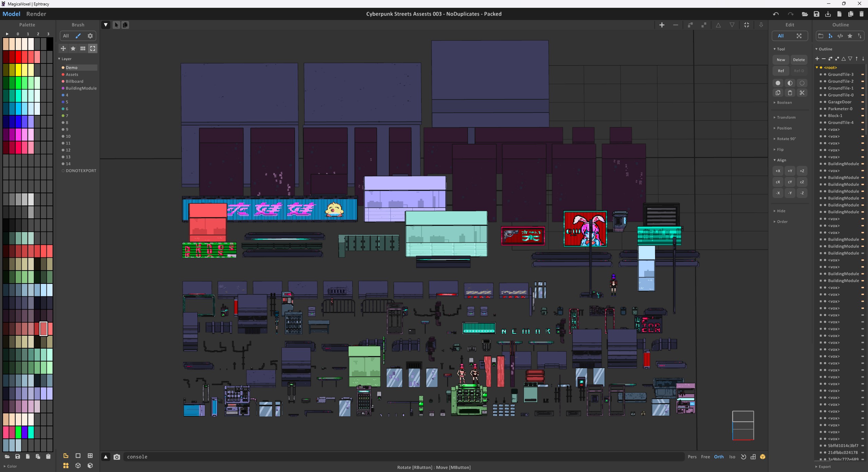Expand the Rotate 90° section
868x472 pixels.
point(785,139)
